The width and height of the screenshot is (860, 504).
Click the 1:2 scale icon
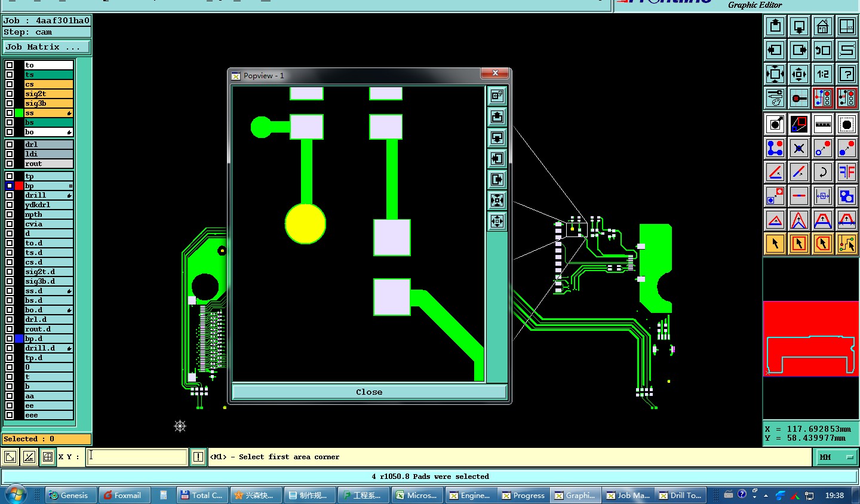(x=823, y=74)
